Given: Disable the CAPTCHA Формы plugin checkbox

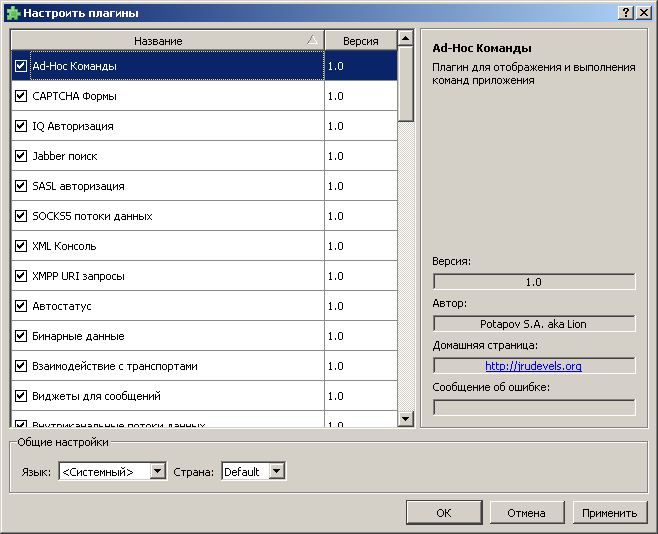Looking at the screenshot, I should pyautogui.click(x=21, y=96).
